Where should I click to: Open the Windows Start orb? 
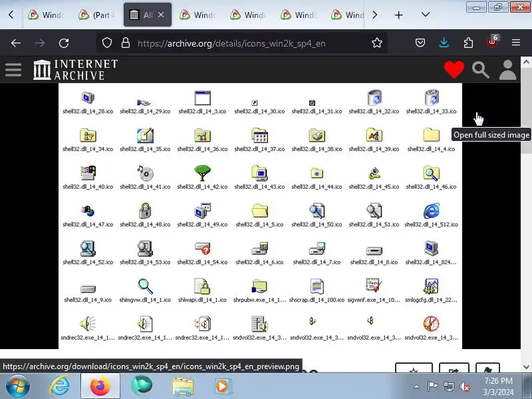coord(17,386)
